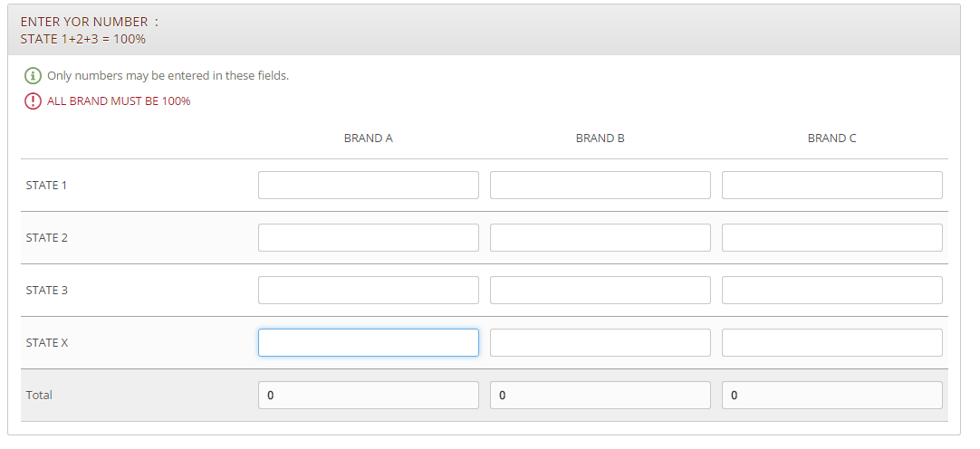Click into STATE 3 Brand C box
The height and width of the screenshot is (449, 980).
tap(831, 291)
